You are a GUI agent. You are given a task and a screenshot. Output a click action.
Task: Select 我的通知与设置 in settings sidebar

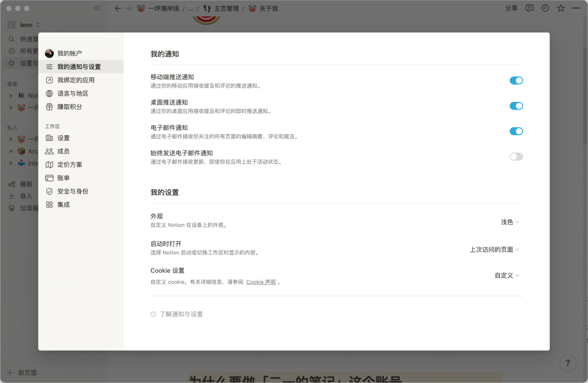pos(81,67)
